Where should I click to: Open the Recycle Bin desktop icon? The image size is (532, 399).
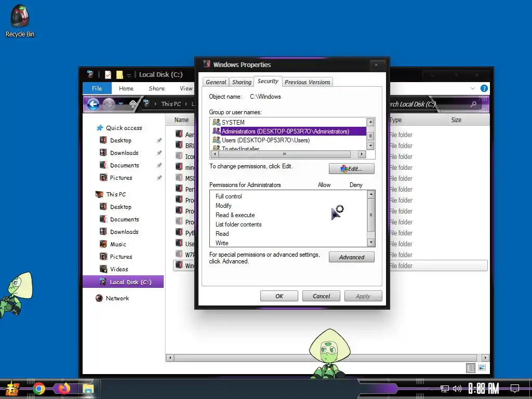20,21
